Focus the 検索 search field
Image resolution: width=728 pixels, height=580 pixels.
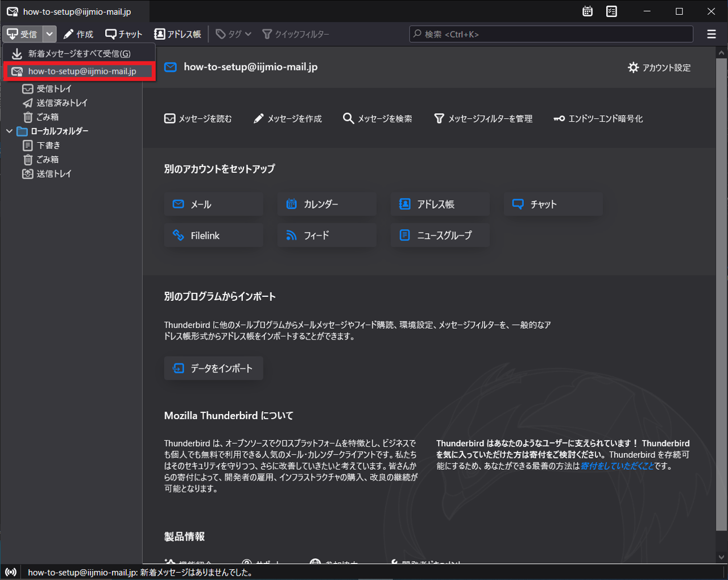pos(551,34)
